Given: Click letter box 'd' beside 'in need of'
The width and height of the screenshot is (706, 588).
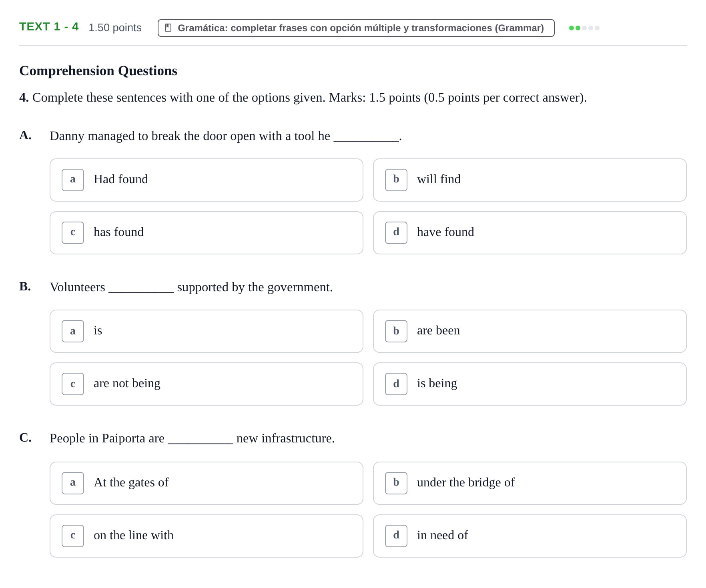Looking at the screenshot, I should click(396, 536).
